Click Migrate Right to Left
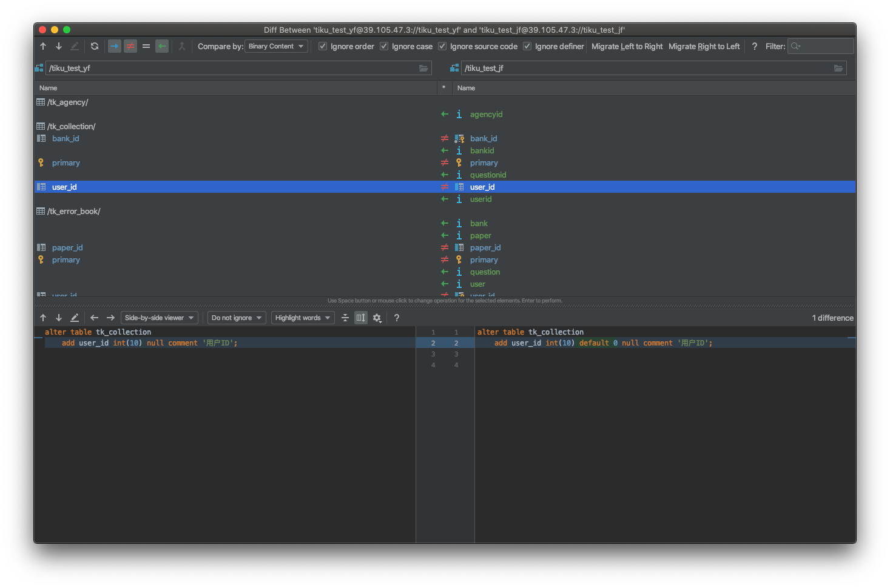Image resolution: width=890 pixels, height=588 pixels. click(x=704, y=46)
